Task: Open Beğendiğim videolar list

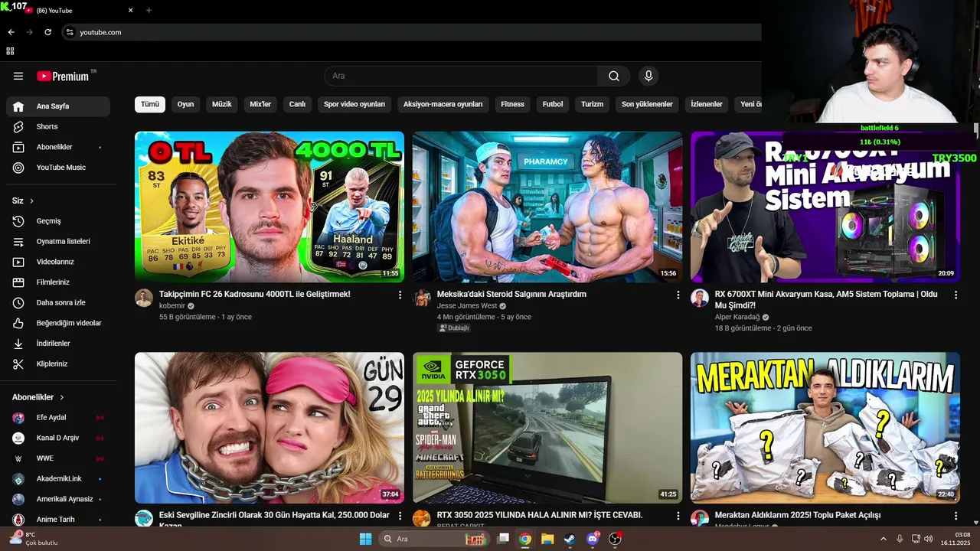Action: [x=58, y=323]
